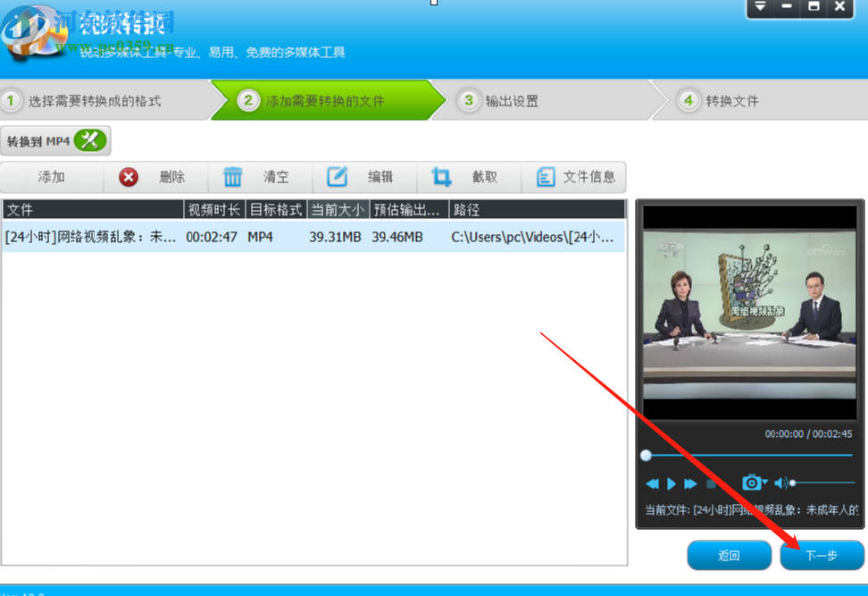Click the 39.46MB estimated output cell

396,237
